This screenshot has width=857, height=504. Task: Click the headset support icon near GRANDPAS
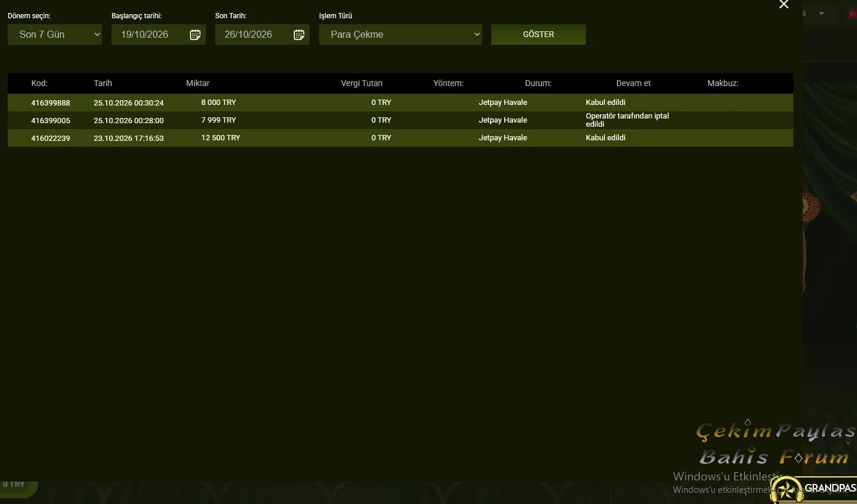pyautogui.click(x=786, y=490)
